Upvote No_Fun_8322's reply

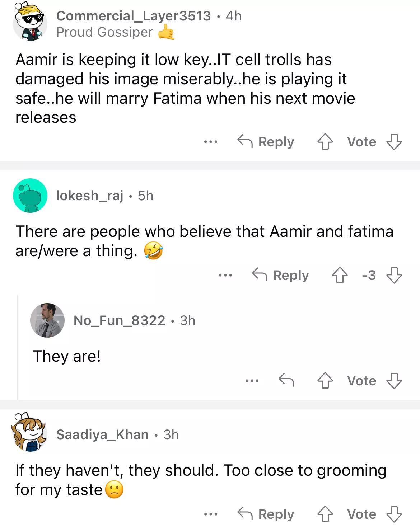coord(325,381)
